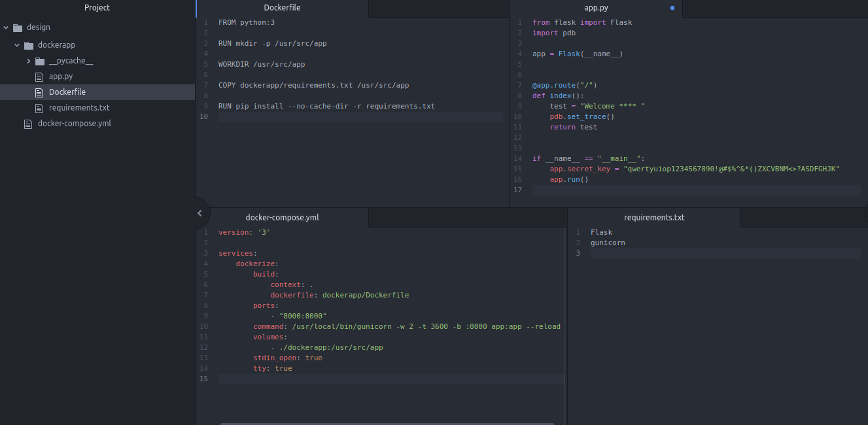Expand the __pycache__ folder chevron
The image size is (868, 425).
[29, 61]
